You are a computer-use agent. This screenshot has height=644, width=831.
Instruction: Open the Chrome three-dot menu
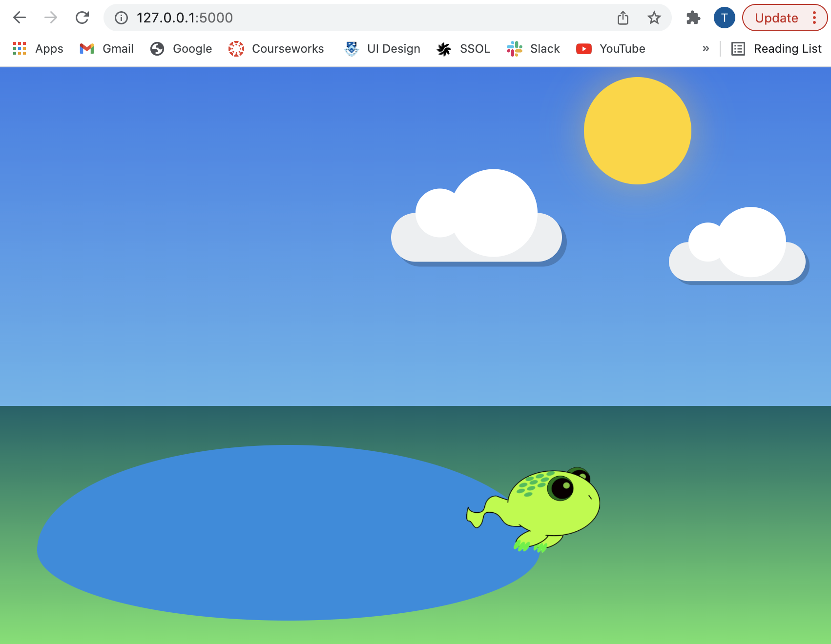pyautogui.click(x=814, y=18)
